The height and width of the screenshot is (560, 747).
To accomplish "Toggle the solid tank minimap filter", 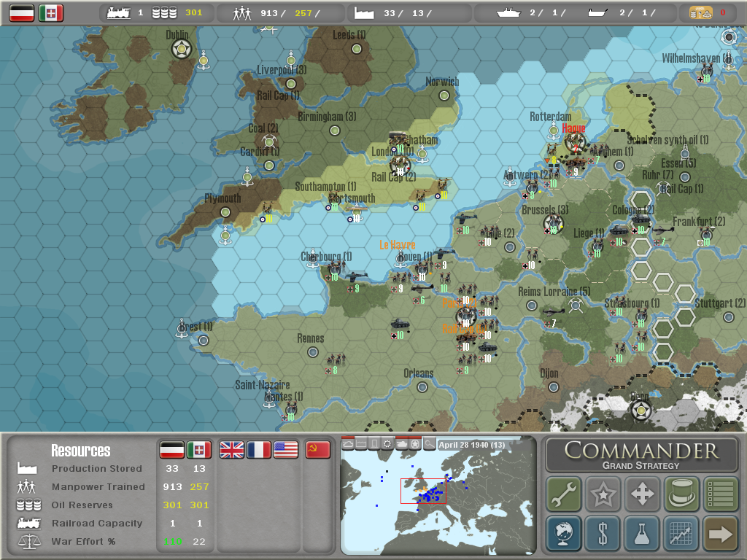I will point(402,444).
